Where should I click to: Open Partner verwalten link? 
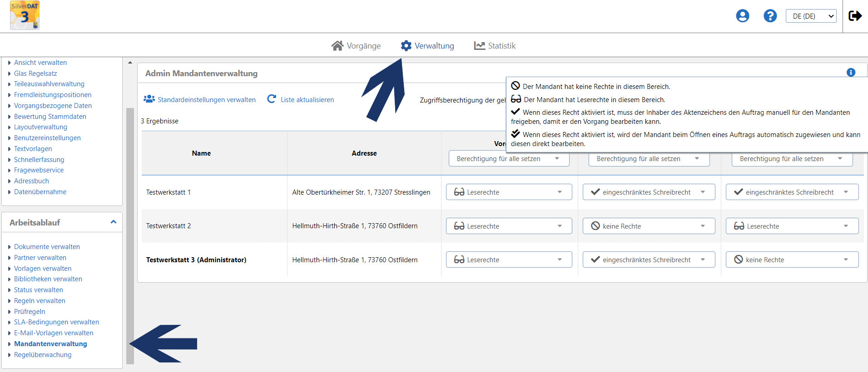coord(40,258)
